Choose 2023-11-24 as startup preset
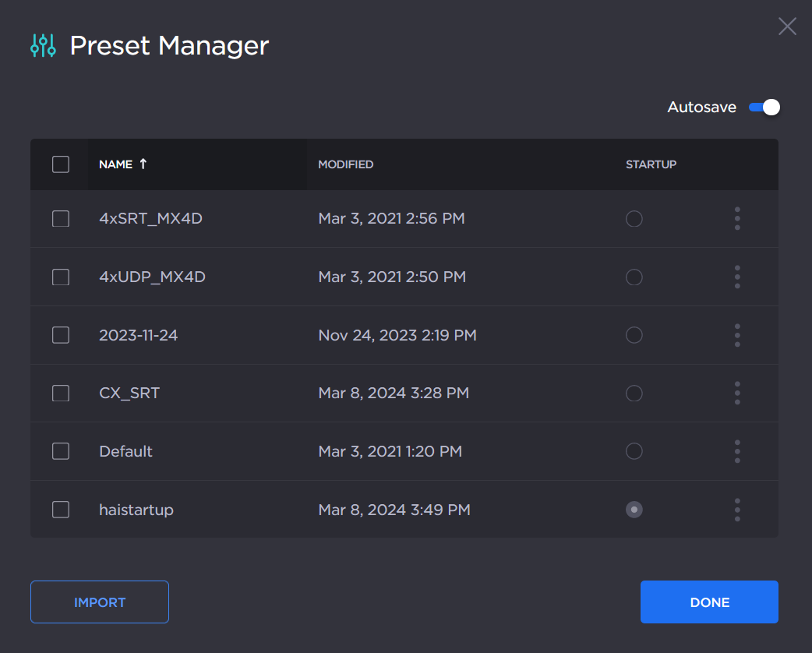Image resolution: width=812 pixels, height=653 pixels. point(634,335)
